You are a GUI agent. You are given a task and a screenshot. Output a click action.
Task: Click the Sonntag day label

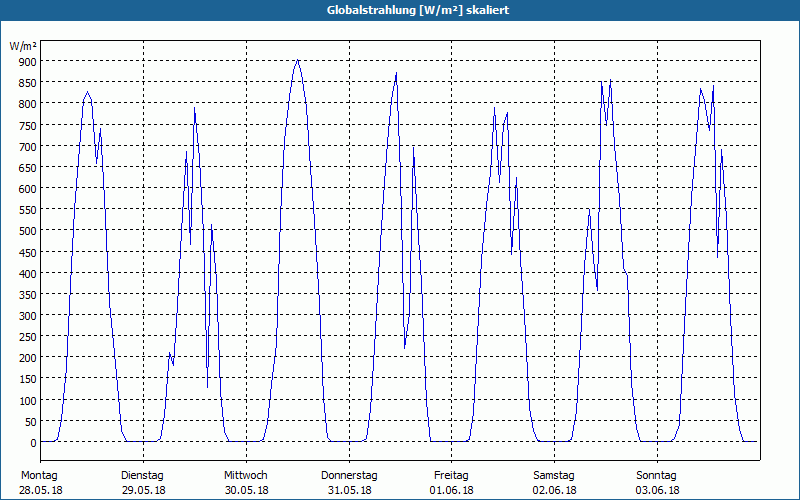point(656,476)
